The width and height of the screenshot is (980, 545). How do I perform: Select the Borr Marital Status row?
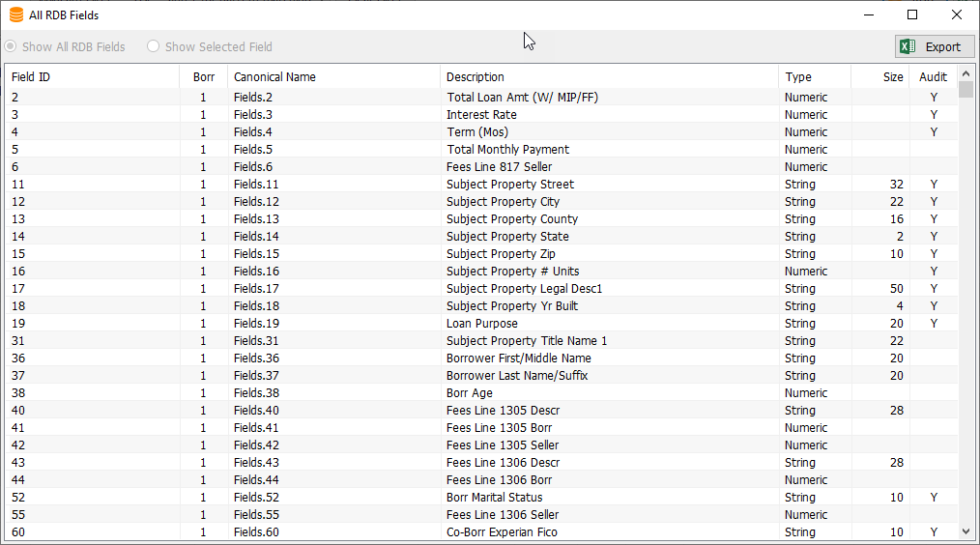tap(481, 498)
